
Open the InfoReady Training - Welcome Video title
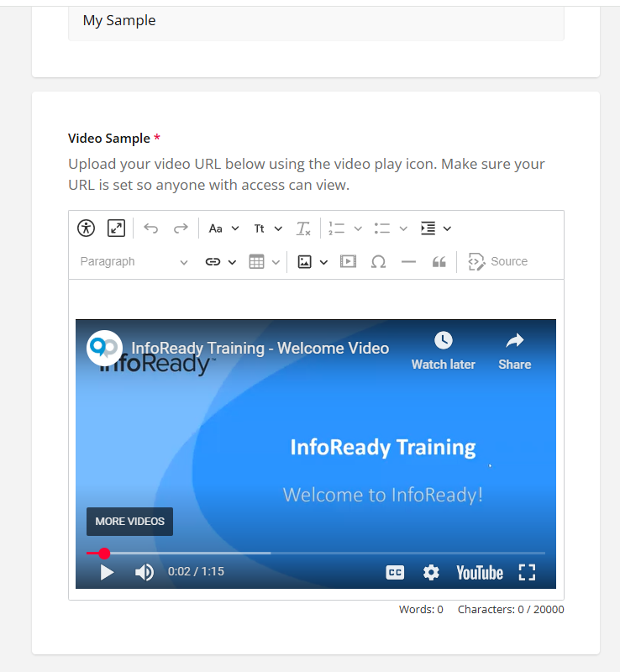(260, 348)
